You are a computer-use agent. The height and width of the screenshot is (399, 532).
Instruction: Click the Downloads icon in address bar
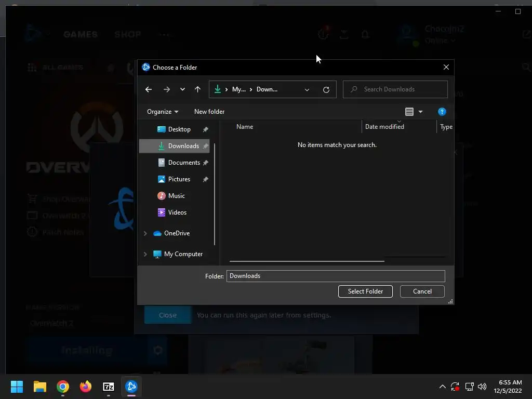click(x=218, y=89)
